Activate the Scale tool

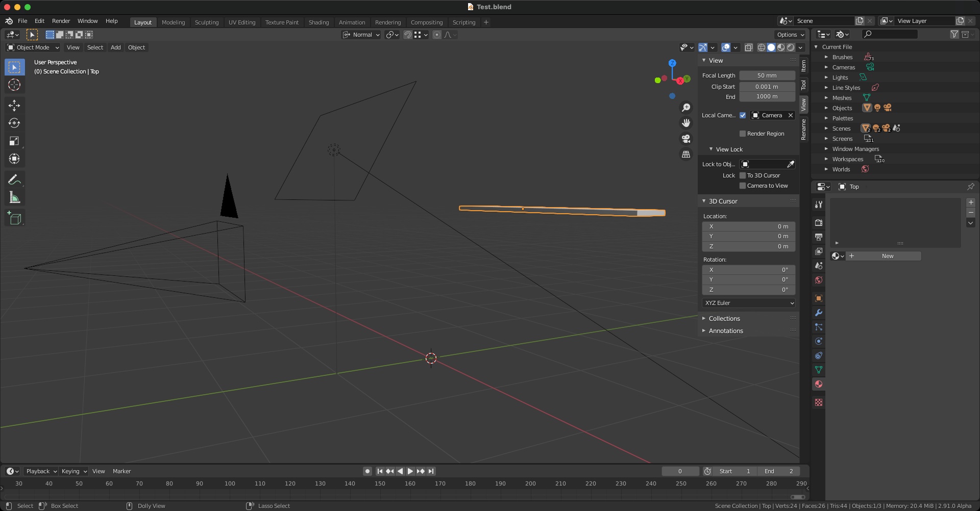(14, 141)
